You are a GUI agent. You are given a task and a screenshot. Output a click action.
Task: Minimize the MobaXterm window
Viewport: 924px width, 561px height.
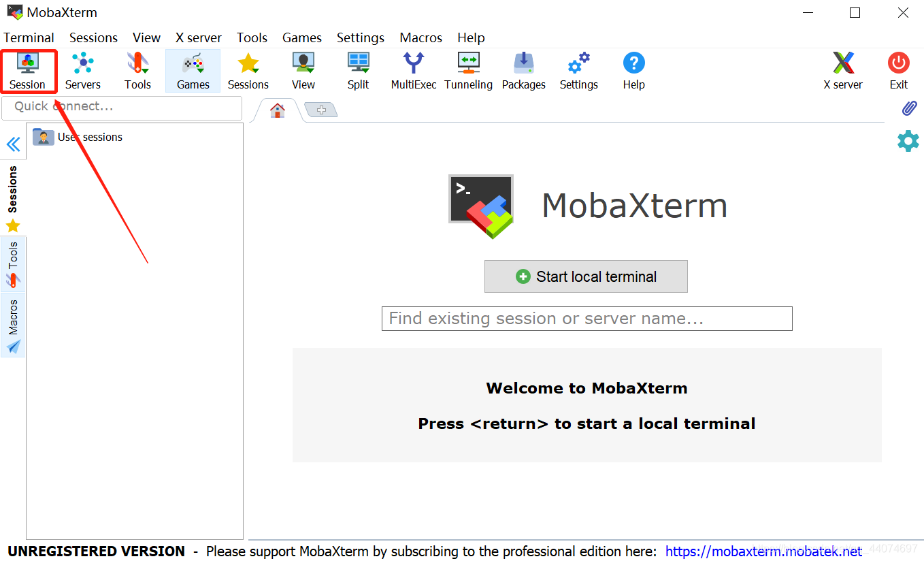(808, 13)
